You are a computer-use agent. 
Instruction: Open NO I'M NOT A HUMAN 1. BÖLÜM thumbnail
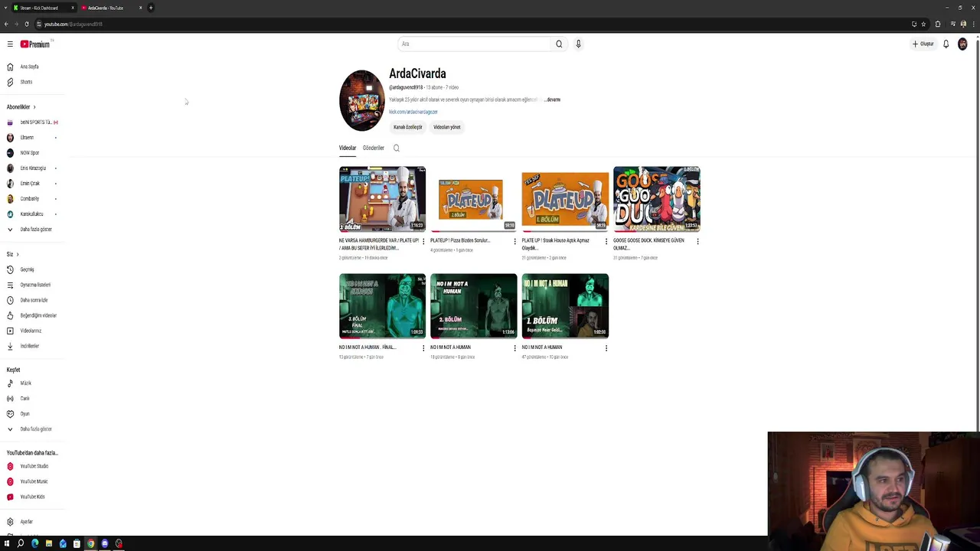[565, 305]
